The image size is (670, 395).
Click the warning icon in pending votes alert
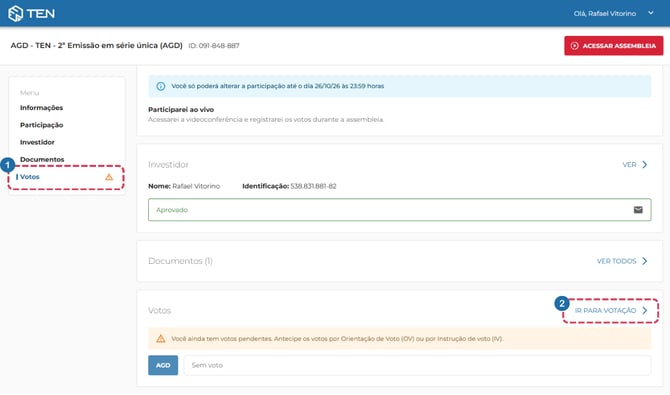click(x=161, y=339)
